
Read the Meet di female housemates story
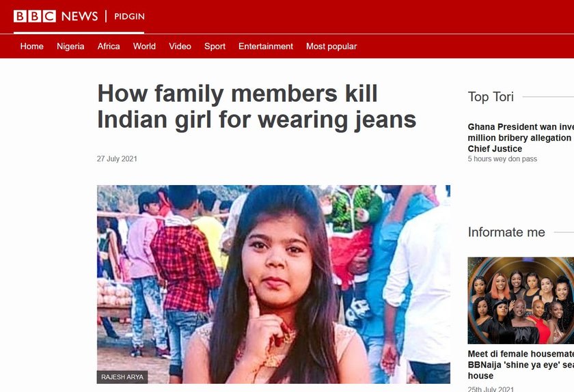[521, 365]
